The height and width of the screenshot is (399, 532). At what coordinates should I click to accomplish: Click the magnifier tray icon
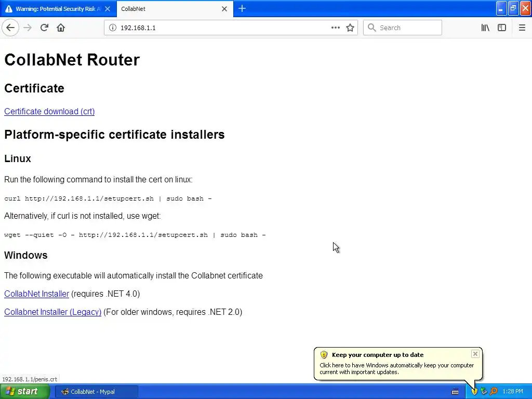coord(494,392)
